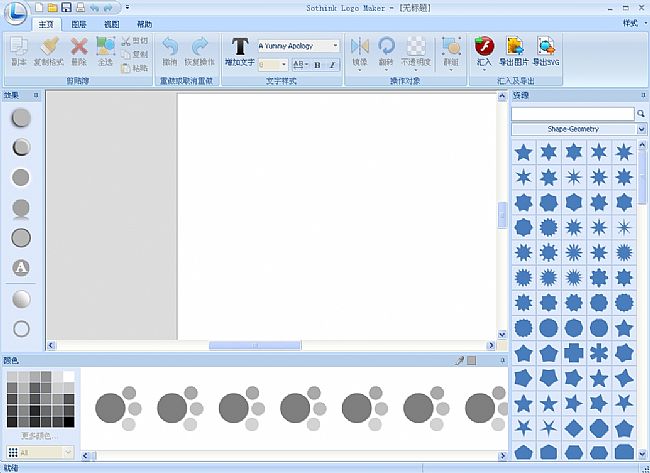Click the resource search input field

coord(572,114)
